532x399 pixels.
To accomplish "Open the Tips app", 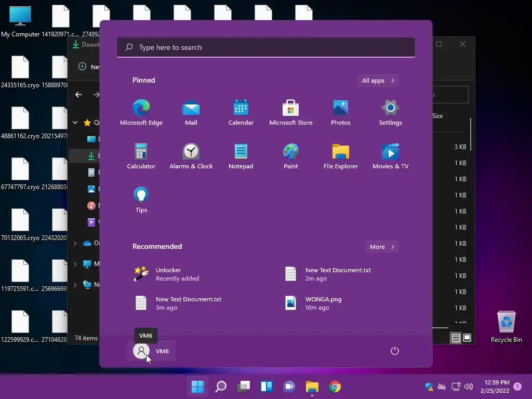I will (141, 200).
